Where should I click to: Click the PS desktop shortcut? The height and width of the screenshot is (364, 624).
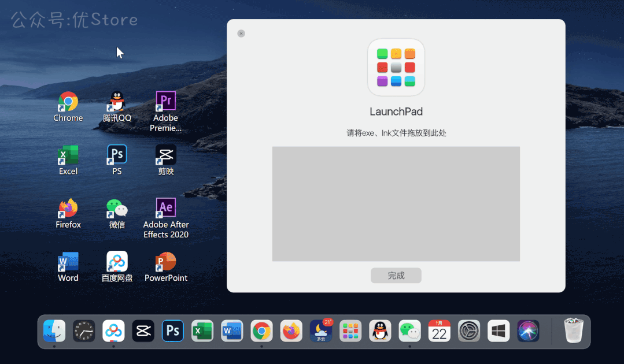tap(117, 160)
